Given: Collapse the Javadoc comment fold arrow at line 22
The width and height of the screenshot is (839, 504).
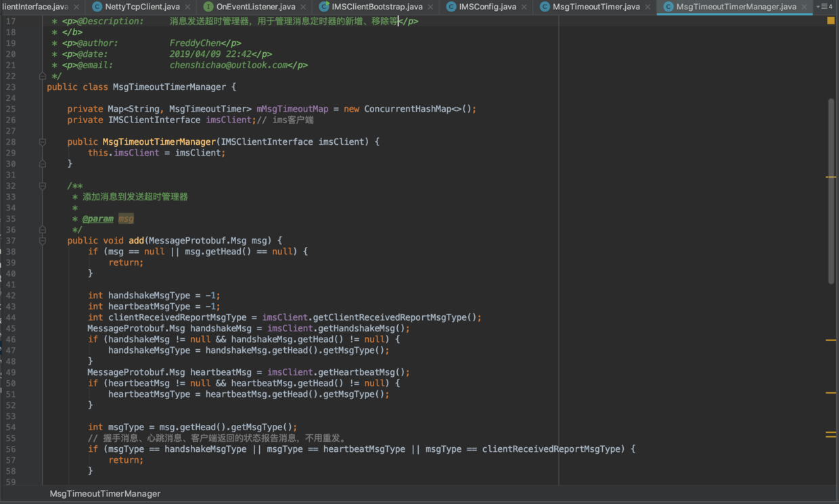Looking at the screenshot, I should tap(42, 76).
